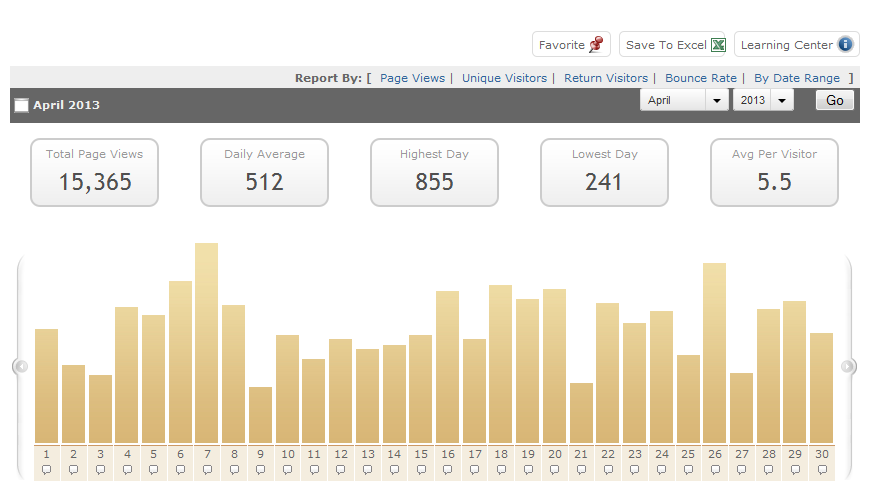
Task: Open comment bubble for day 9
Action: (x=260, y=470)
